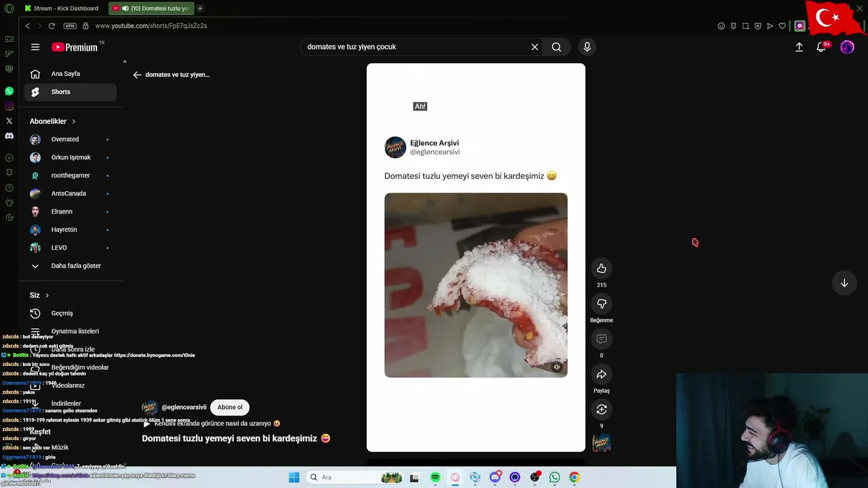Open the emoji icon in the address bar

coord(721,26)
